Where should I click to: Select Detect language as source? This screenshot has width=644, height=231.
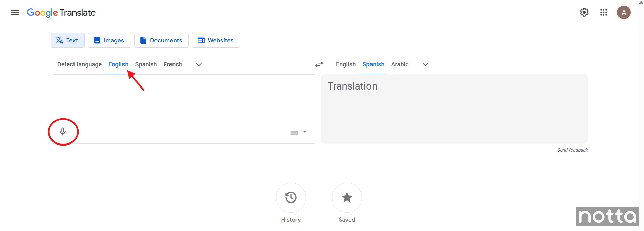coord(80,64)
